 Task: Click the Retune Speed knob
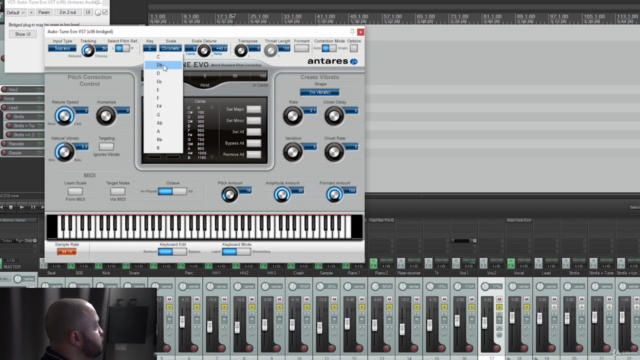(64, 116)
